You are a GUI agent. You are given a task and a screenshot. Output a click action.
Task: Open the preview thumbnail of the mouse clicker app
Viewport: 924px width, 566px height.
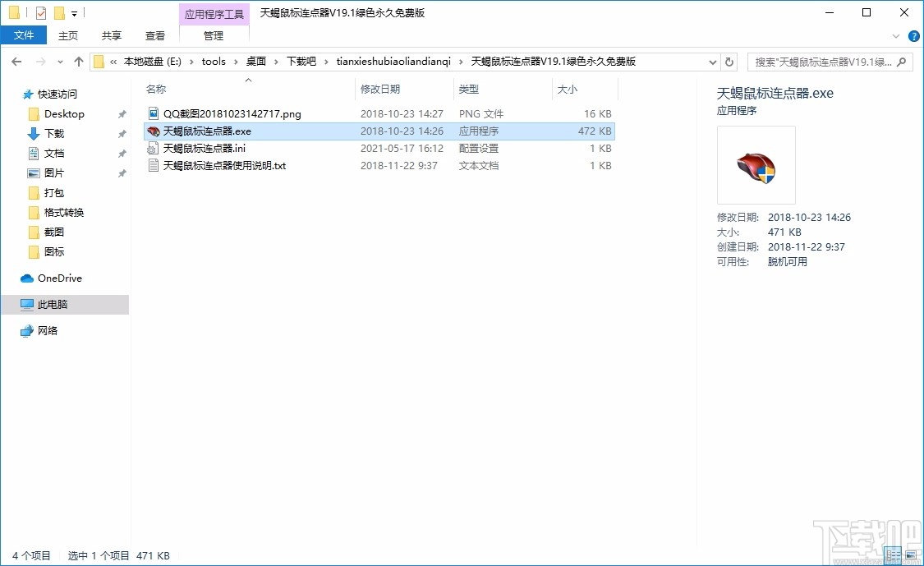tap(756, 164)
